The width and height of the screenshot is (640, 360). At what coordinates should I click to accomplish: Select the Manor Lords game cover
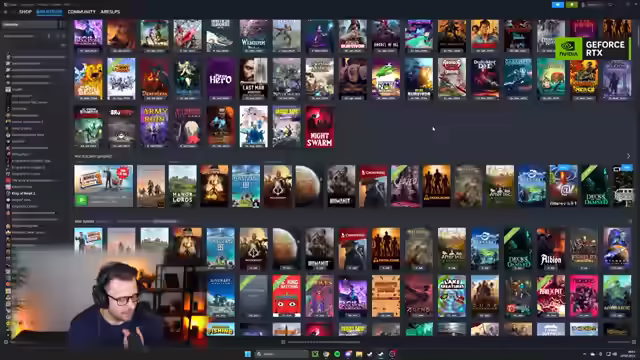click(182, 186)
